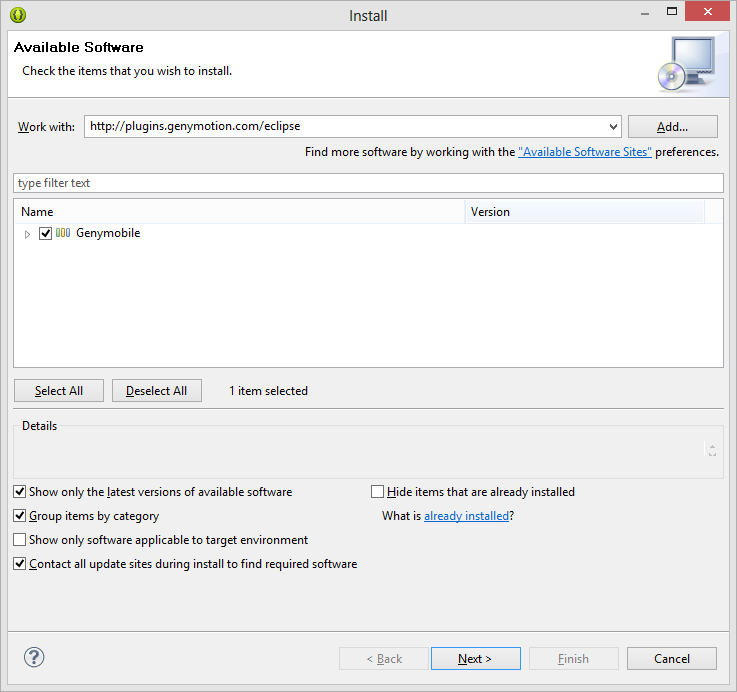Viewport: 737px width, 692px height.
Task: Uncheck the Genymobile checkbox
Action: pos(45,233)
